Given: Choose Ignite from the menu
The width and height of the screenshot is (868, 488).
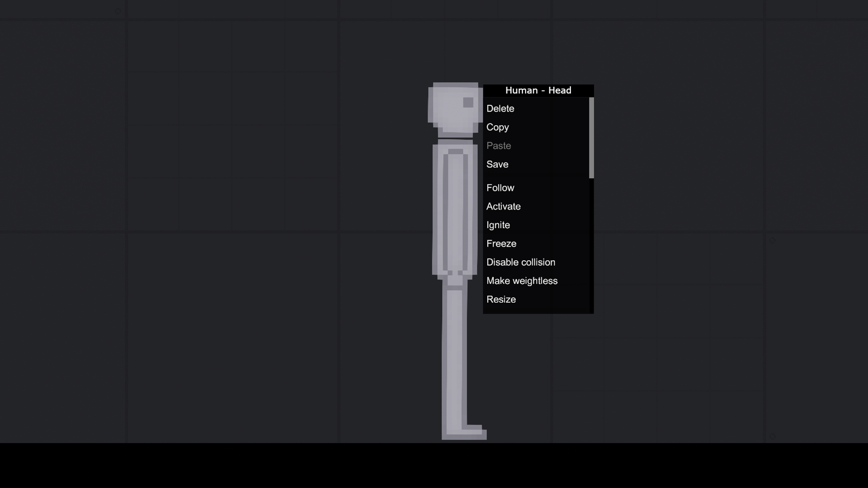Looking at the screenshot, I should [x=536, y=225].
